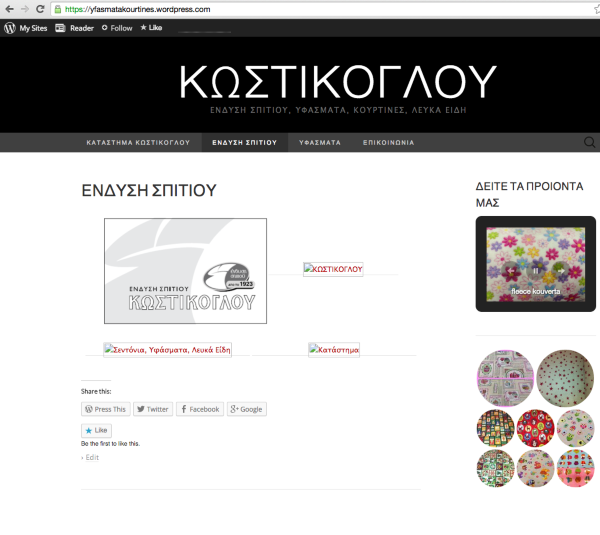Toggle the Like star button below sharing

96,431
